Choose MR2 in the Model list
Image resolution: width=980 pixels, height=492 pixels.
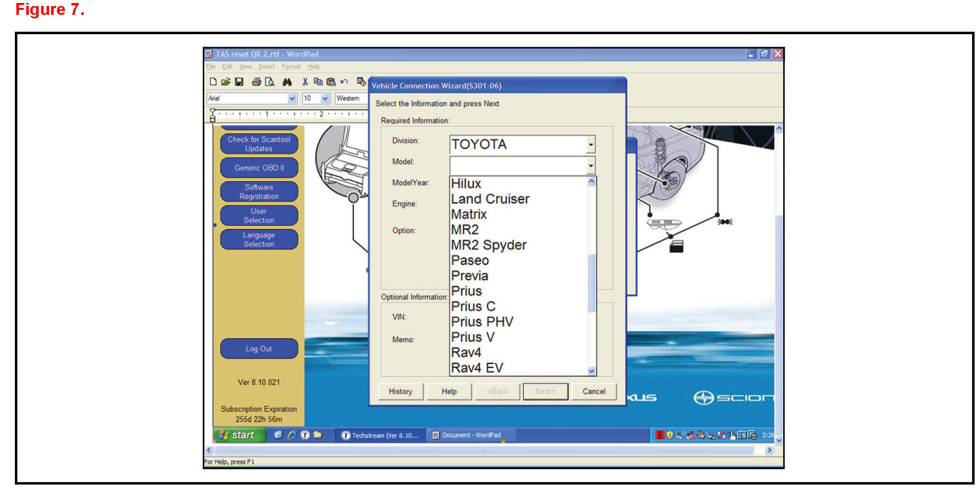click(518, 230)
